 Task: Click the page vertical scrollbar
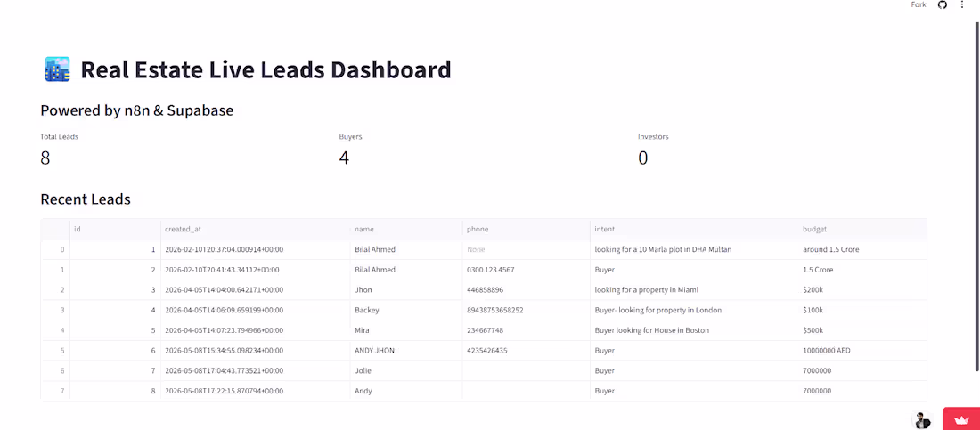point(976,196)
